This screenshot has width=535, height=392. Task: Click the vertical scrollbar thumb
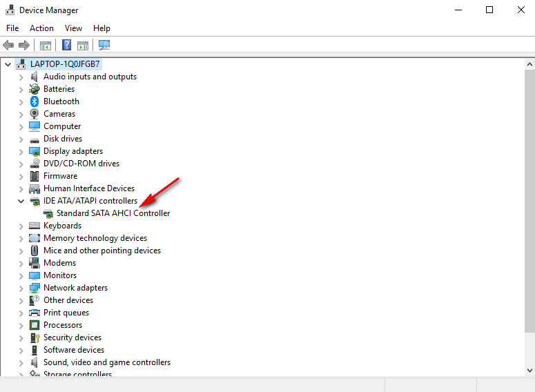coord(529,201)
